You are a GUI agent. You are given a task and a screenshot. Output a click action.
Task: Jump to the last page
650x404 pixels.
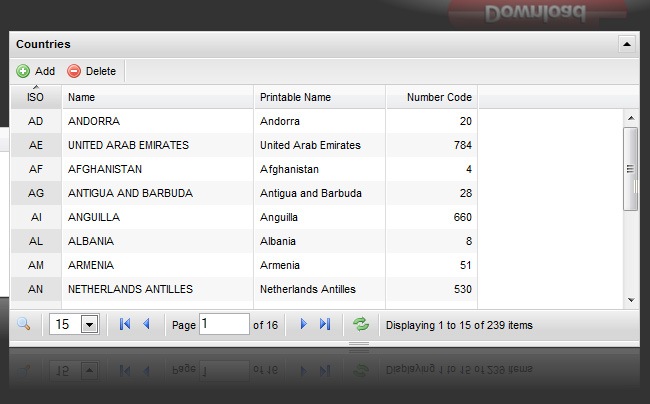pos(324,324)
